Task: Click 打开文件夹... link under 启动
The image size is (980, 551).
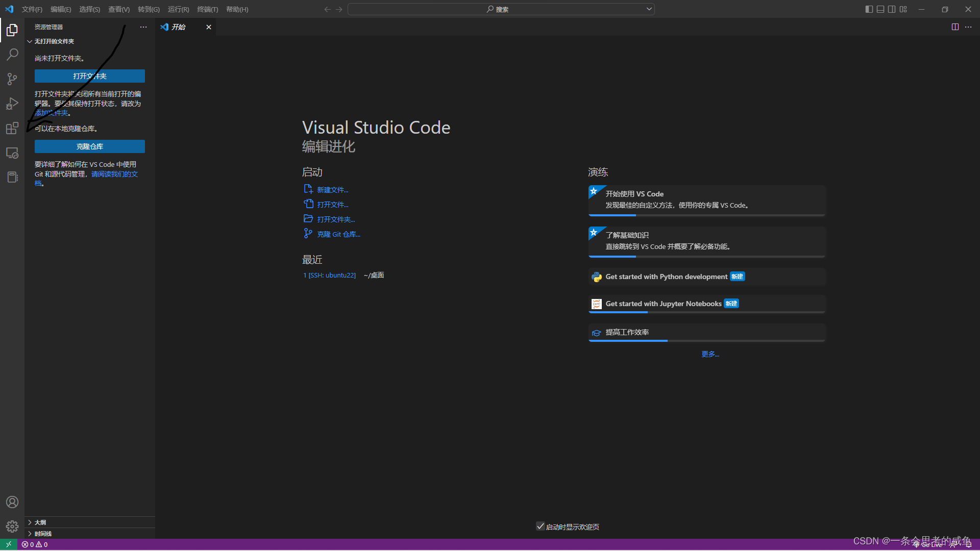Action: tap(336, 219)
